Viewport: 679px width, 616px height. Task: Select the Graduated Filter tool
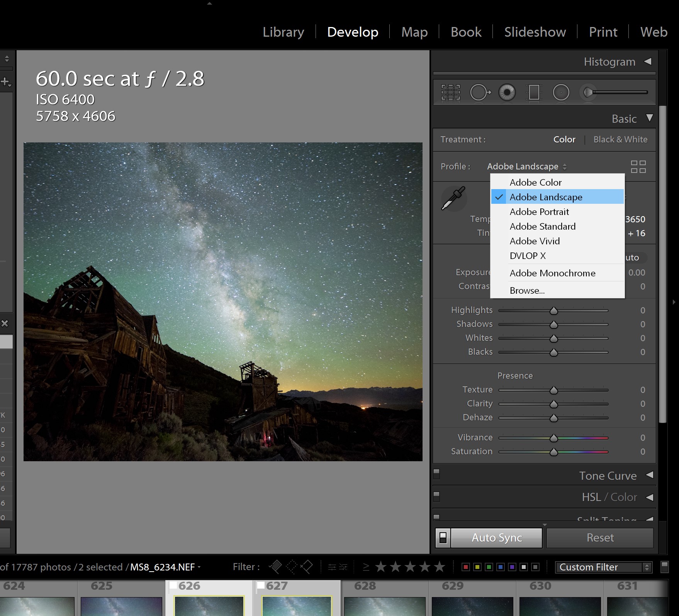tap(534, 92)
